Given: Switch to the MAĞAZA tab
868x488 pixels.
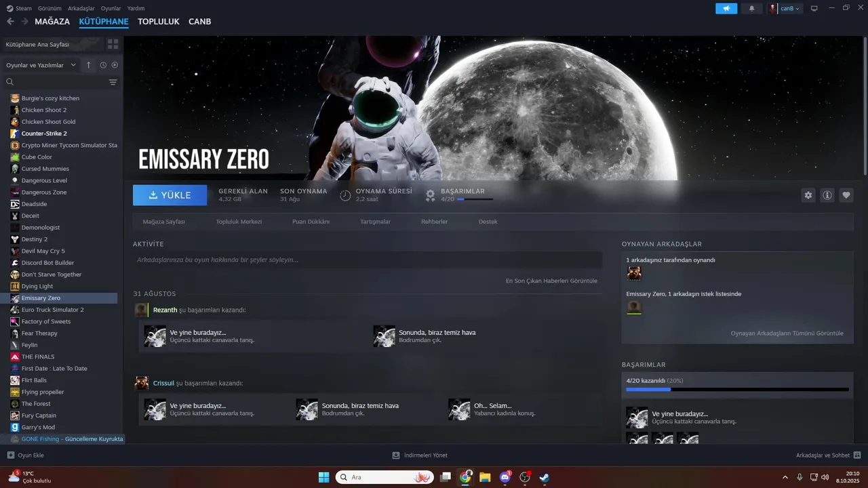Looking at the screenshot, I should [x=52, y=22].
